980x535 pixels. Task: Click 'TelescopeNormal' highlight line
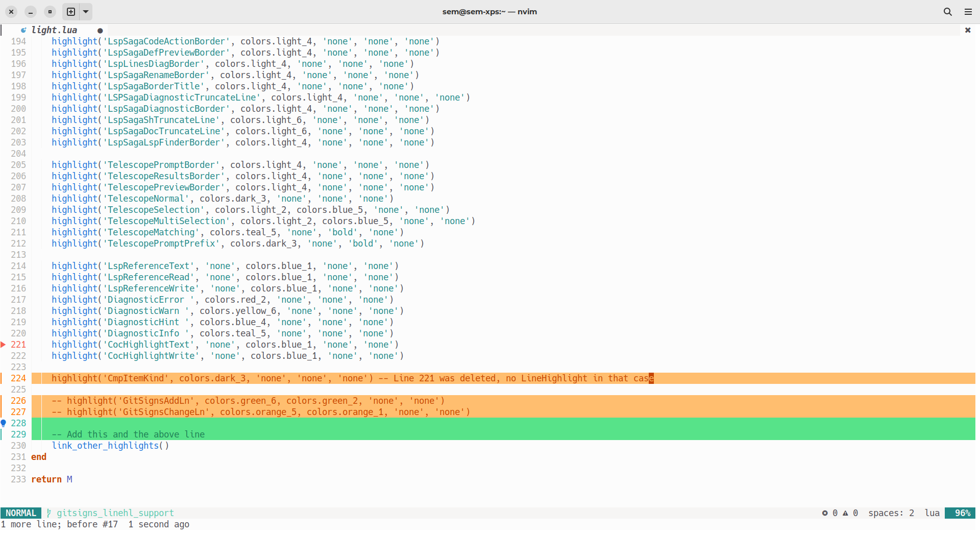(223, 199)
